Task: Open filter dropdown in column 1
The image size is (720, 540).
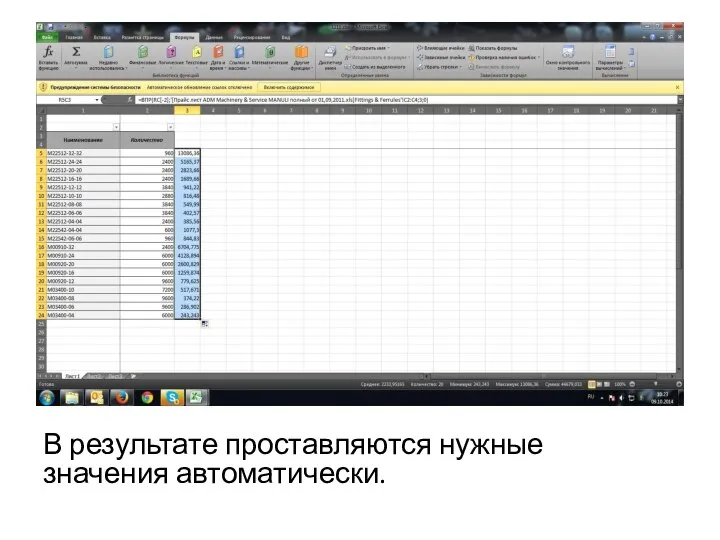Action: coord(117,127)
